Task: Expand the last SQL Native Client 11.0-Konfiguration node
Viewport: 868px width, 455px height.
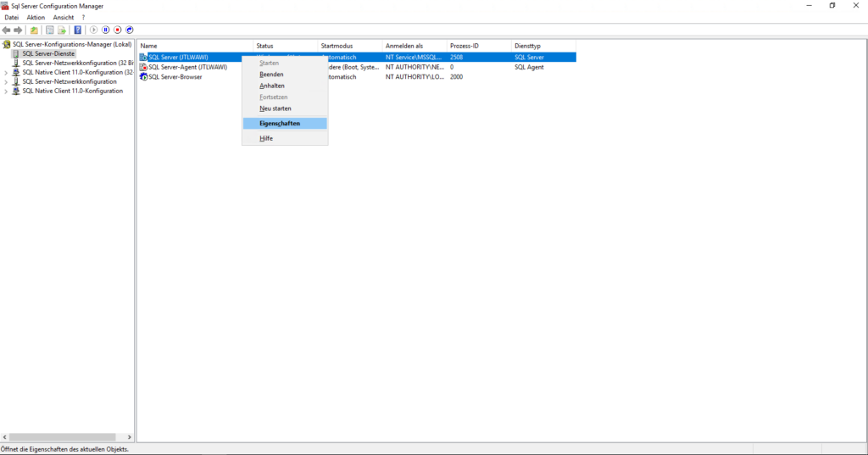Action: 6,92
